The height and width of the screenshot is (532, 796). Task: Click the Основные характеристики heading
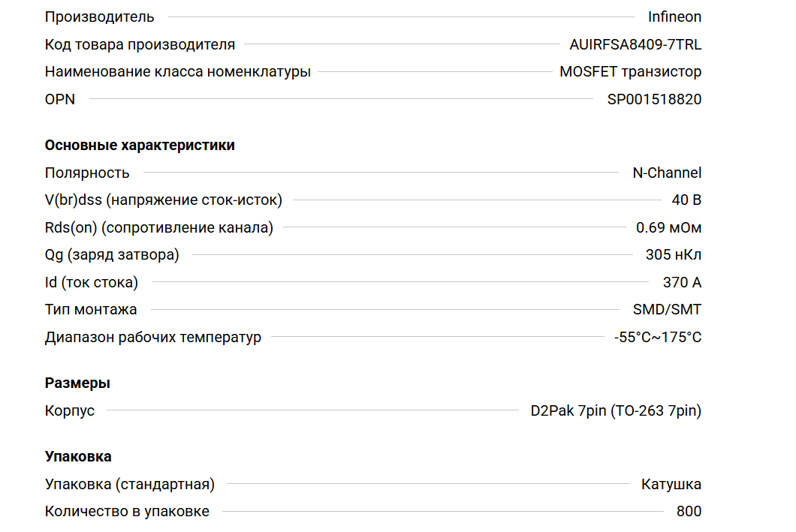click(x=140, y=146)
